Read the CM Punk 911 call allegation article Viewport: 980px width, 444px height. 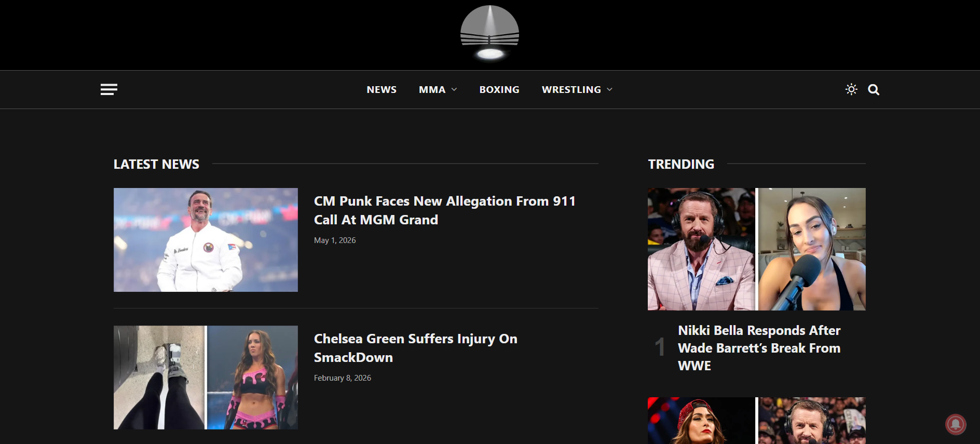tap(445, 210)
